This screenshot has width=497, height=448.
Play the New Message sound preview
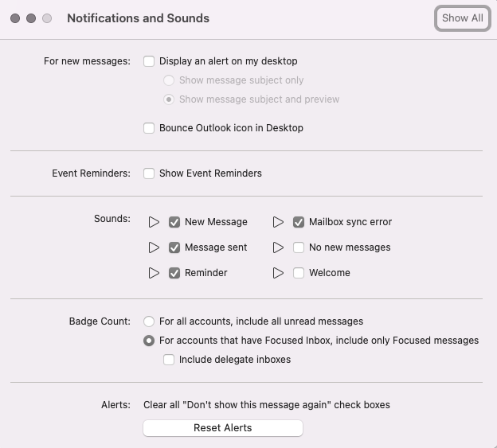155,222
